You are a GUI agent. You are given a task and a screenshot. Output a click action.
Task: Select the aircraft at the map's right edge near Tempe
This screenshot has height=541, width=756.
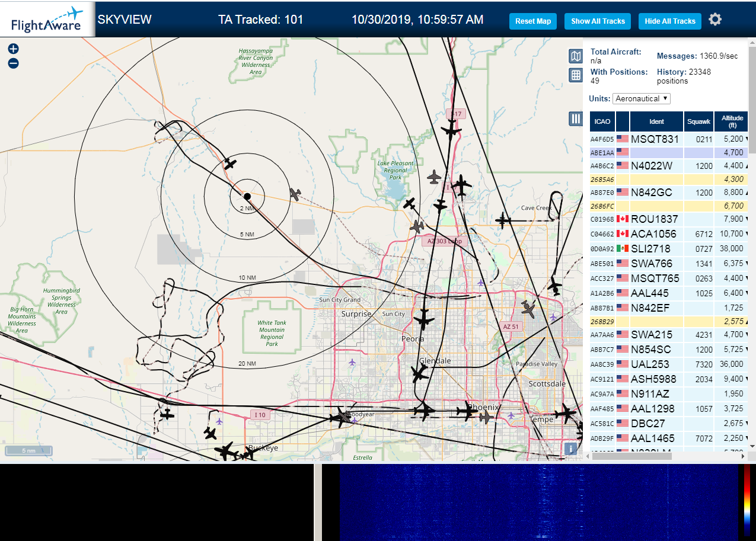[566, 413]
